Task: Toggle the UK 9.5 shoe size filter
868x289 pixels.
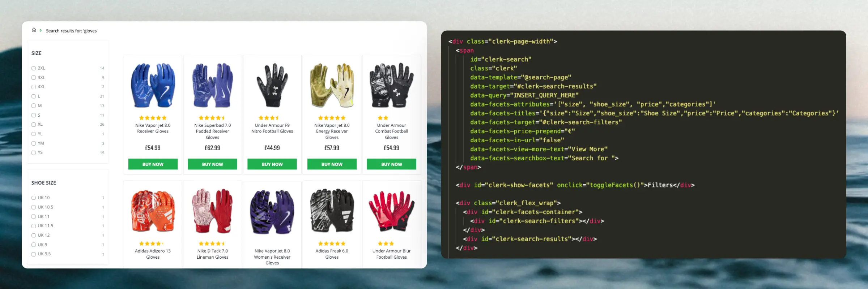Action: 34,254
